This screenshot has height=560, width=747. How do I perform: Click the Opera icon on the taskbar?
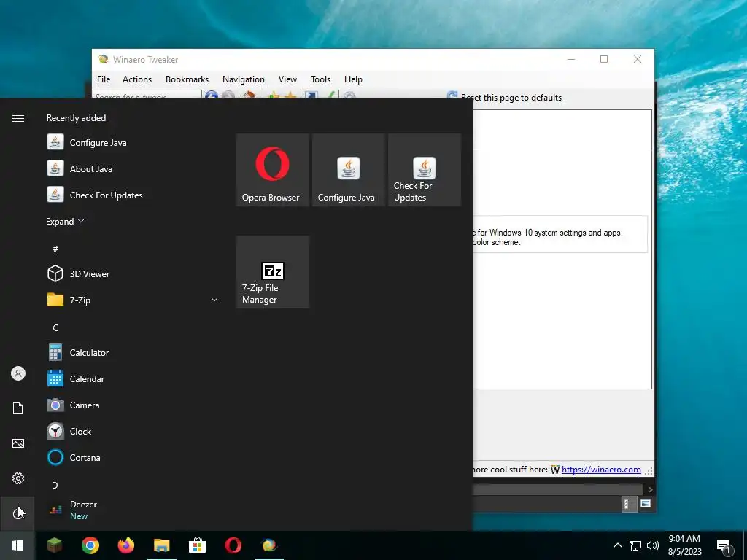233,545
